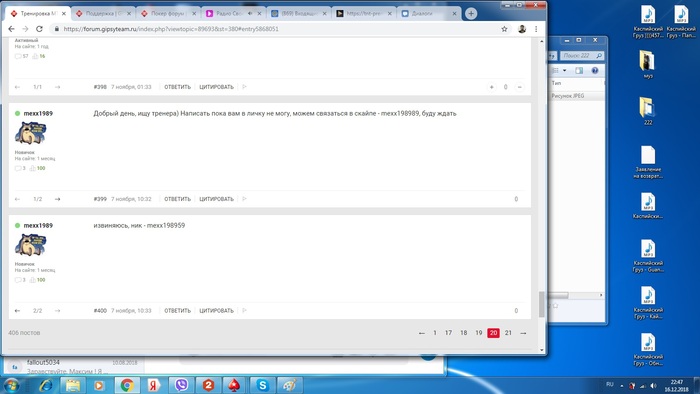Click the flag icon on post #399
Image resolution: width=700 pixels, height=394 pixels.
tap(244, 199)
